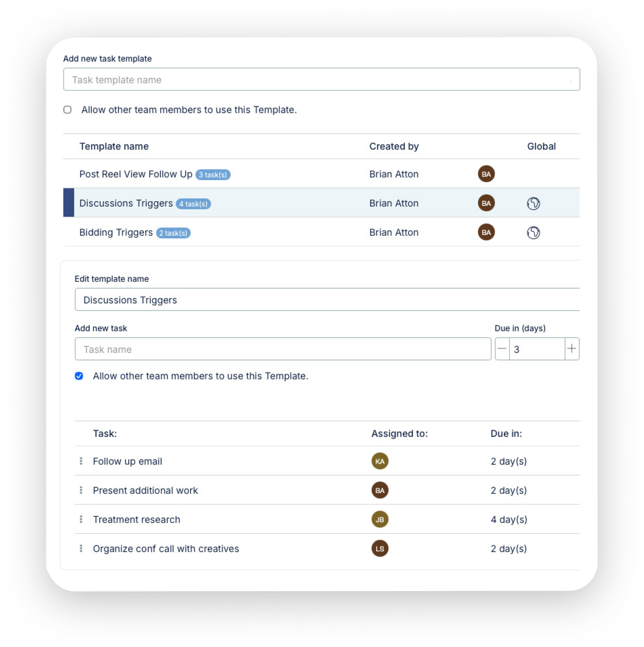644x647 pixels.
Task: Click the 3 task(s) badge
Action: tap(213, 174)
